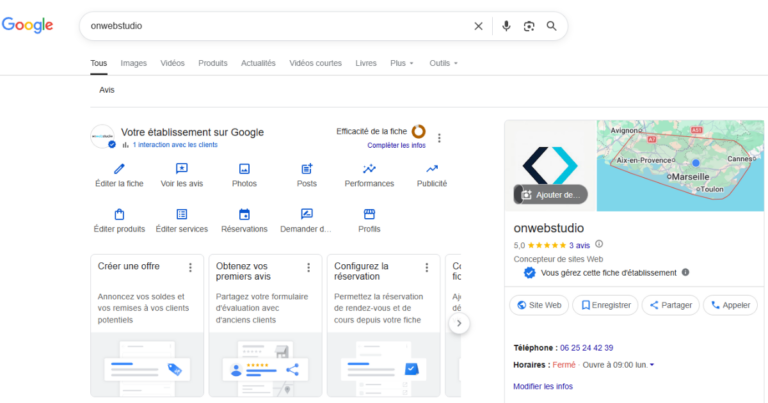
Task: Click the Publicité trend icon
Action: 432,169
